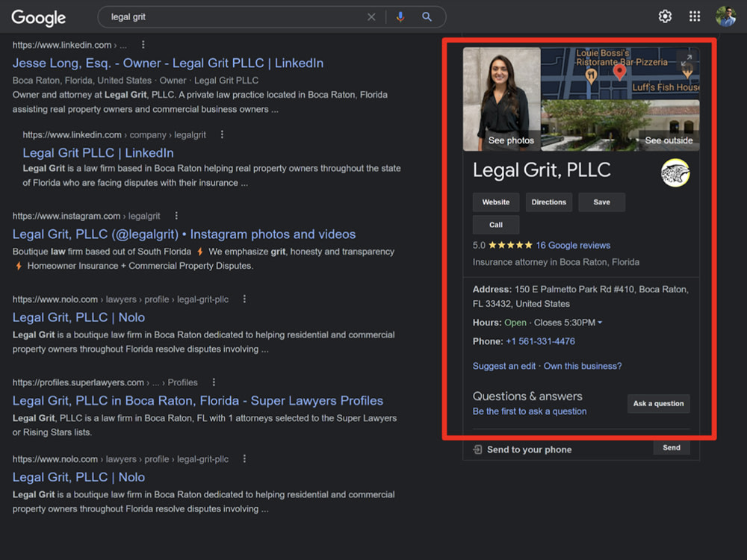The height and width of the screenshot is (560, 747).
Task: Click the Legal Grit round logo icon
Action: [675, 172]
